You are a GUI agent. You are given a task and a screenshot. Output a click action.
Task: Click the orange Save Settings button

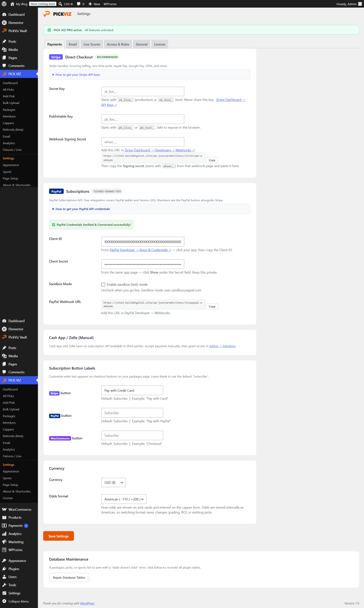point(58,536)
